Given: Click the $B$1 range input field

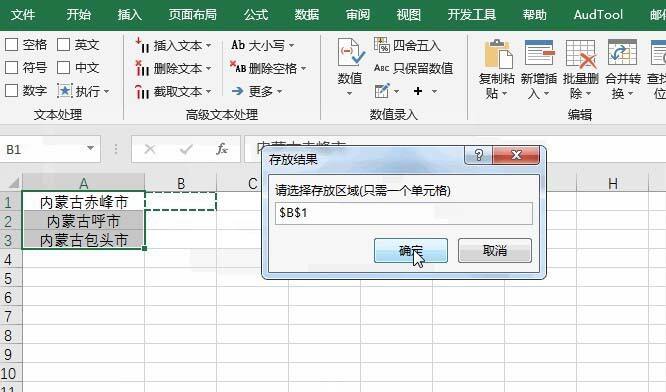Looking at the screenshot, I should coord(404,213).
